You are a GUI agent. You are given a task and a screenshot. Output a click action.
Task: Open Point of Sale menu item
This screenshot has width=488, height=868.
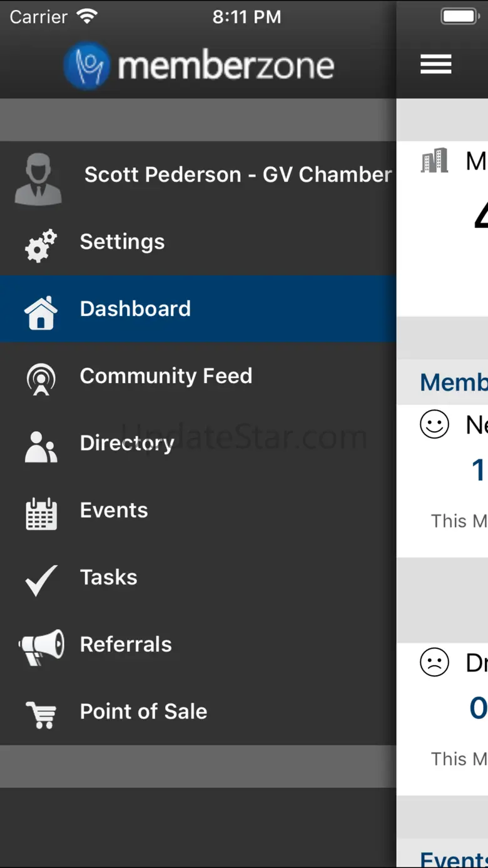point(198,711)
